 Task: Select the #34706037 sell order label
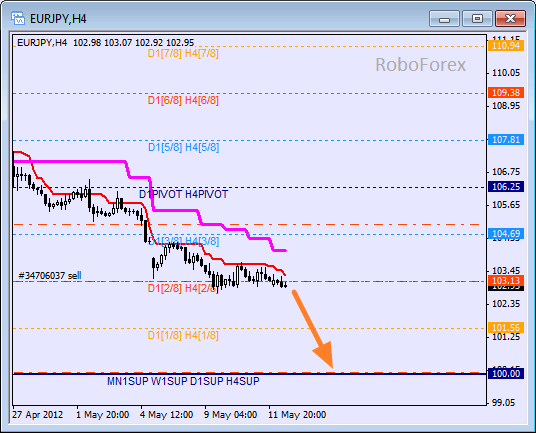pyautogui.click(x=50, y=275)
